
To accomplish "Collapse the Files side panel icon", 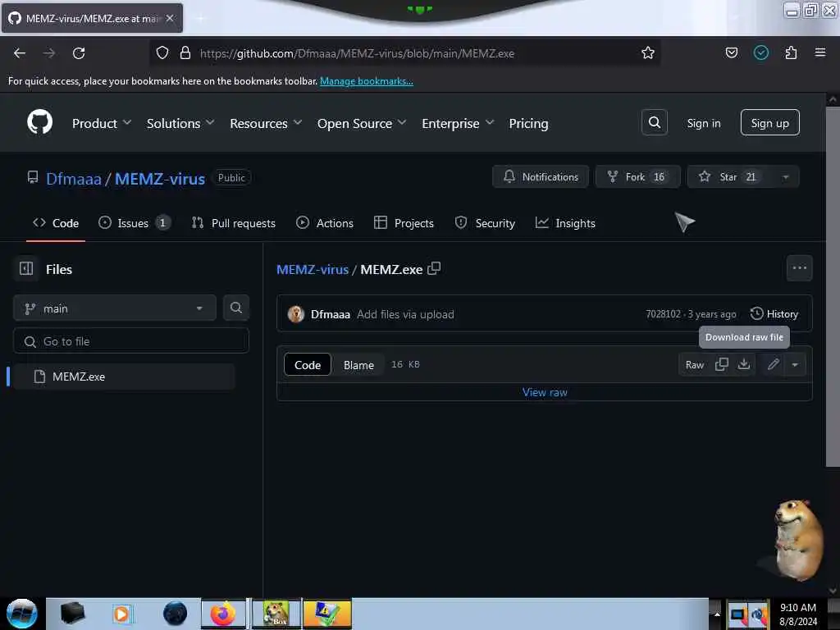I will click(x=26, y=268).
